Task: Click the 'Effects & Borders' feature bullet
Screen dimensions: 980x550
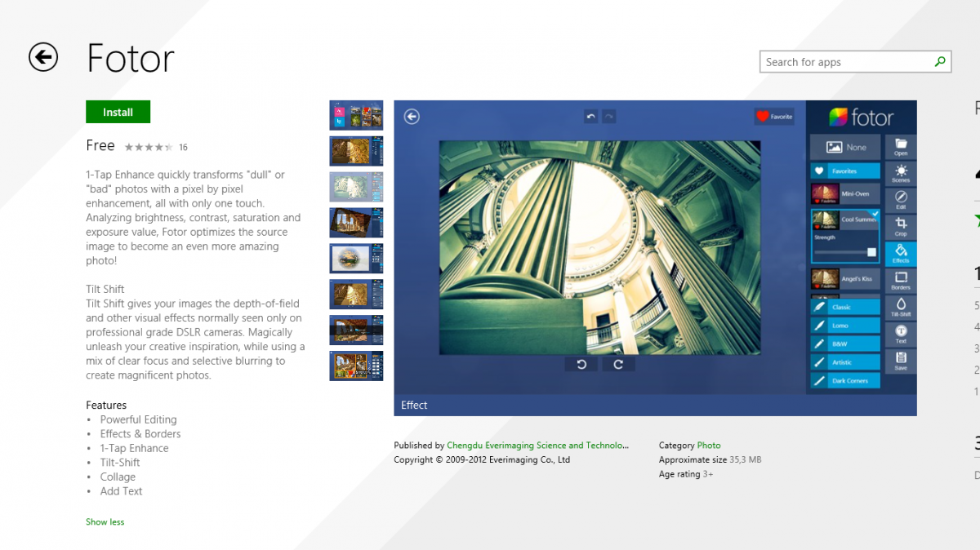Action: pos(140,434)
